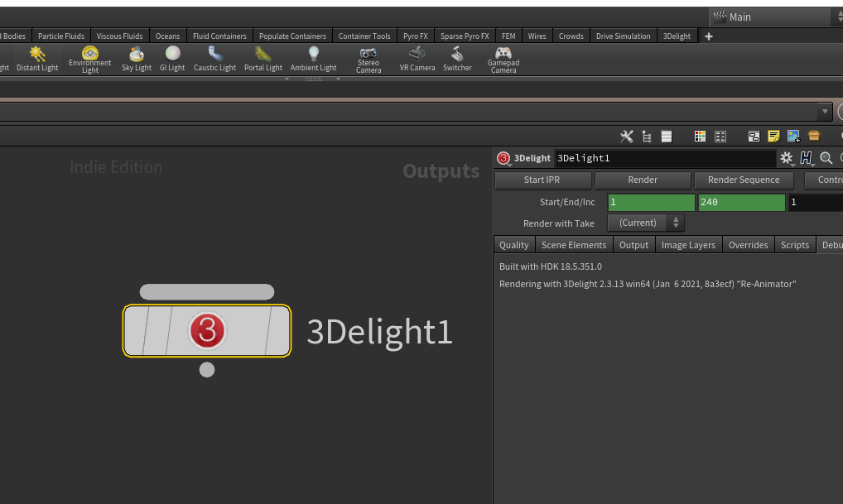This screenshot has width=843, height=504.
Task: Open the Render with Take dropdown
Action: click(646, 223)
